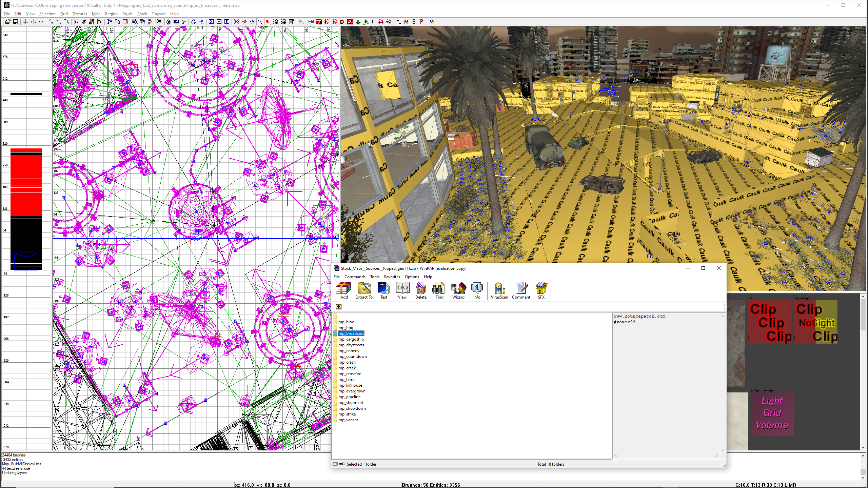The image size is (868, 488).
Task: Click the Save map floppy disk icon
Action: tap(16, 22)
